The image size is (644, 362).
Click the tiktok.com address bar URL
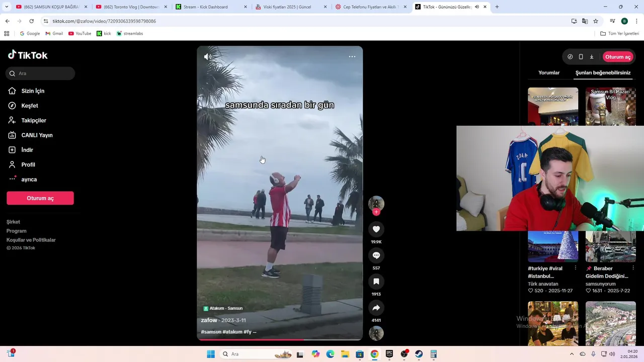coord(104,21)
